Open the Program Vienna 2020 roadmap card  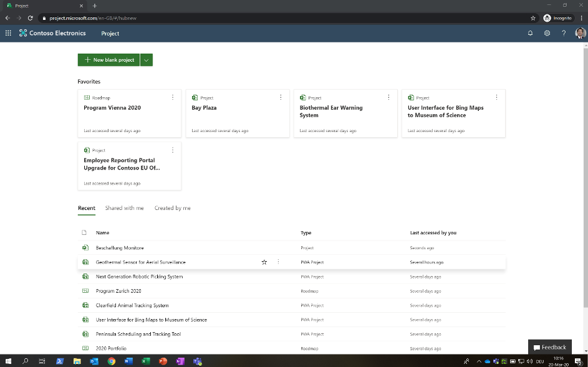129,113
